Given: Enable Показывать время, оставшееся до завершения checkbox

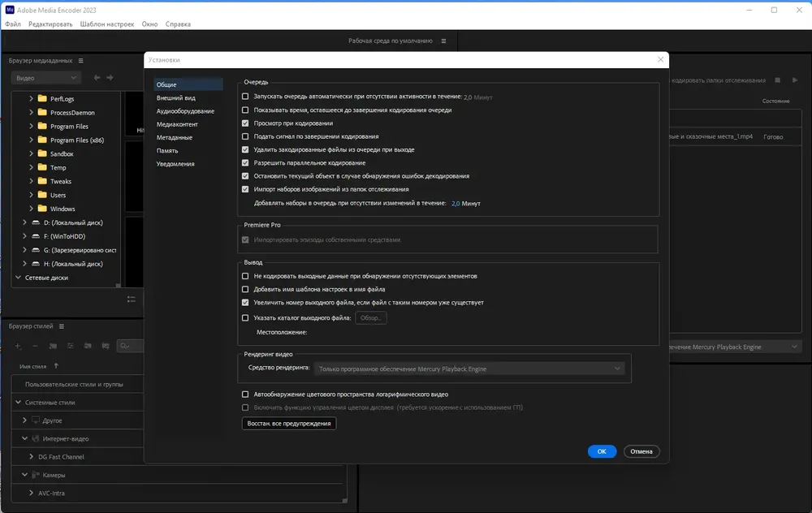Looking at the screenshot, I should 245,110.
